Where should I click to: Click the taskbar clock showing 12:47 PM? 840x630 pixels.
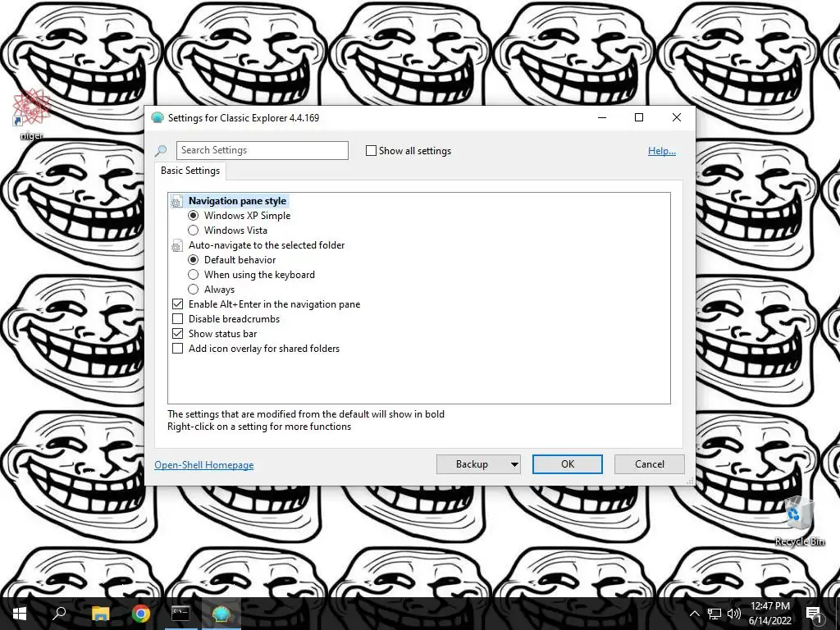tap(769, 606)
